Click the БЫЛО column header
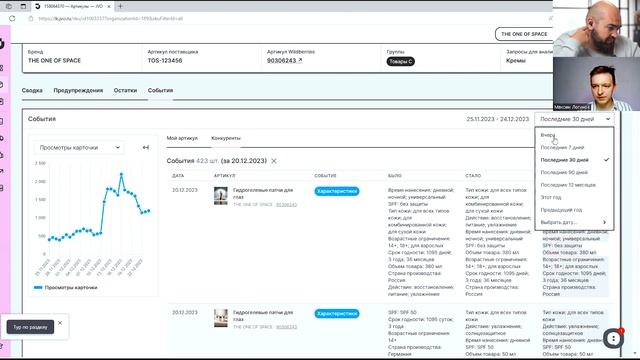640x360 pixels. coord(395,176)
